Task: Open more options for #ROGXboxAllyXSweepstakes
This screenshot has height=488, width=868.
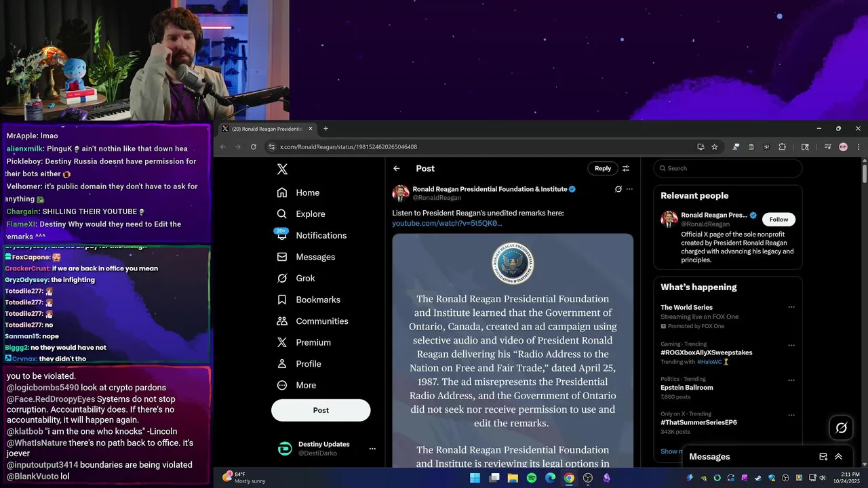Action: pos(791,345)
